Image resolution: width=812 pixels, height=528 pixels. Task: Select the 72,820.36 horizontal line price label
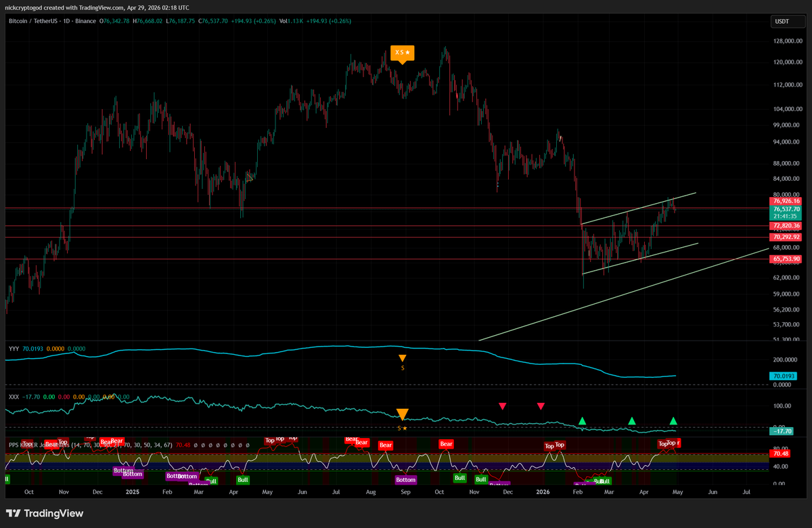[x=786, y=225]
